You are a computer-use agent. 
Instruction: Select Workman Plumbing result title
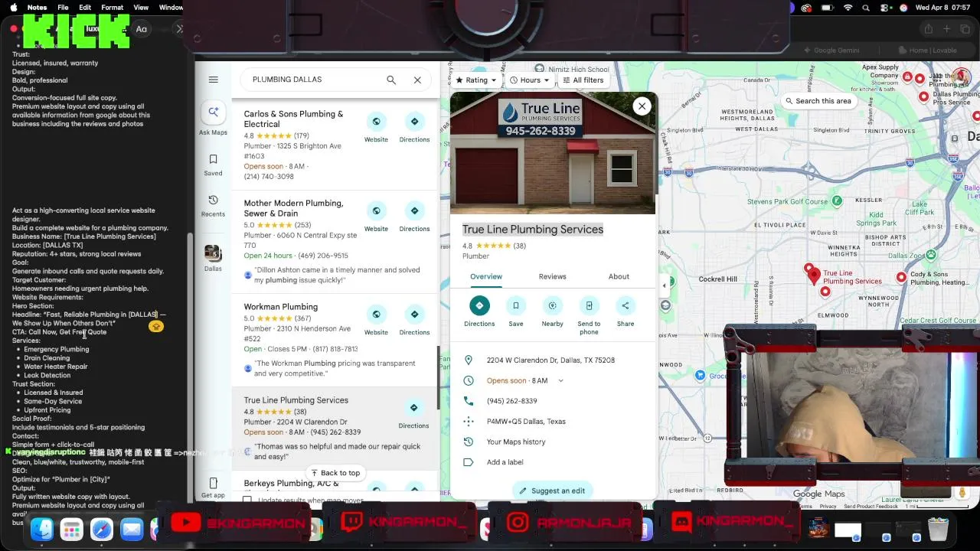[x=281, y=307]
